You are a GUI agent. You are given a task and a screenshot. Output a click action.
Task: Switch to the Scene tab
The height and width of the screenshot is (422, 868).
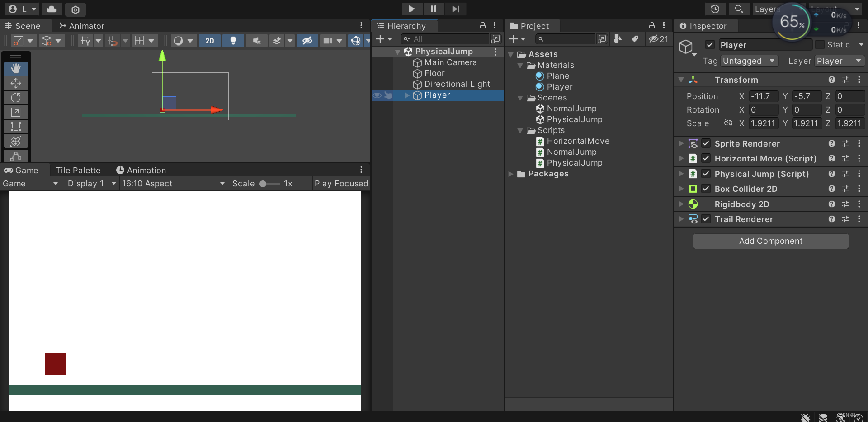pyautogui.click(x=23, y=26)
